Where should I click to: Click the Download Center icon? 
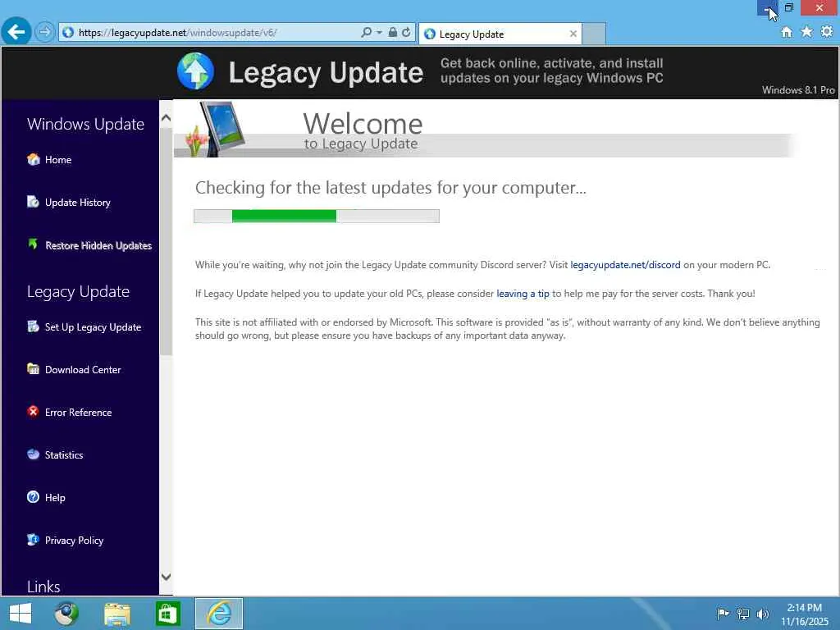pos(33,368)
